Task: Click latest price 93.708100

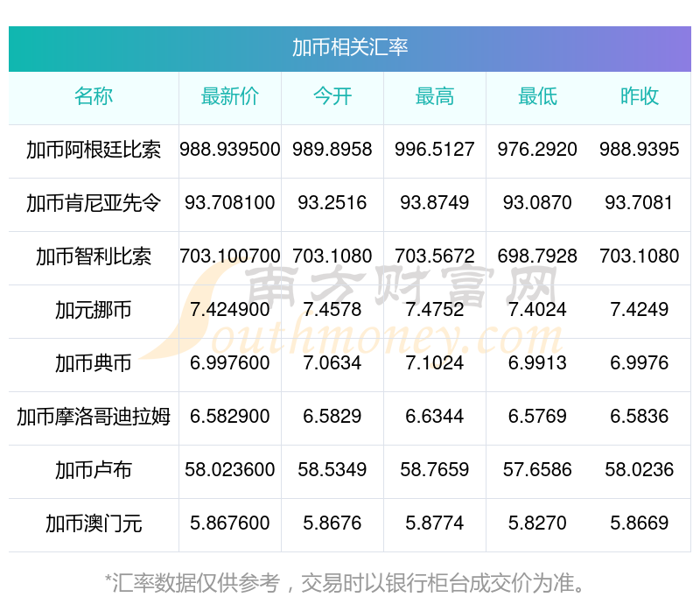Action: [229, 203]
